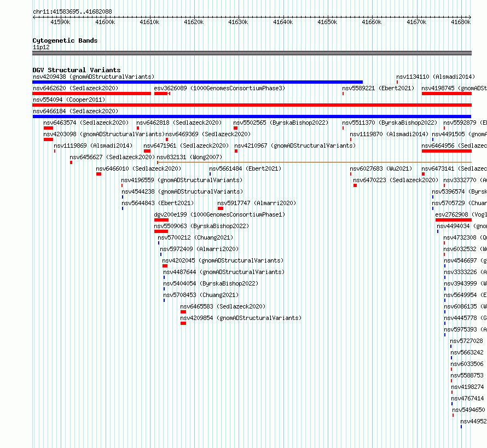
Task: Click nsv5511370 (ByrskaBishop2022) label
Action: (x=390, y=123)
